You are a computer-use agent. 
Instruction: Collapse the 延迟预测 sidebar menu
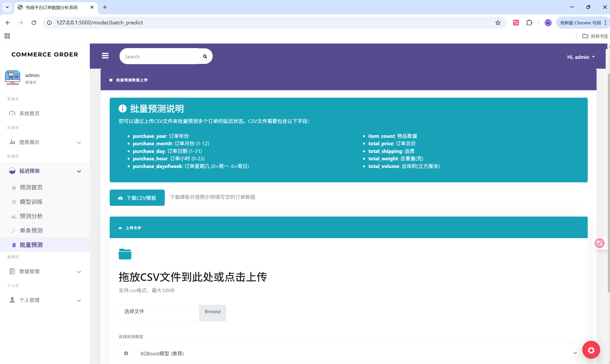click(45, 171)
